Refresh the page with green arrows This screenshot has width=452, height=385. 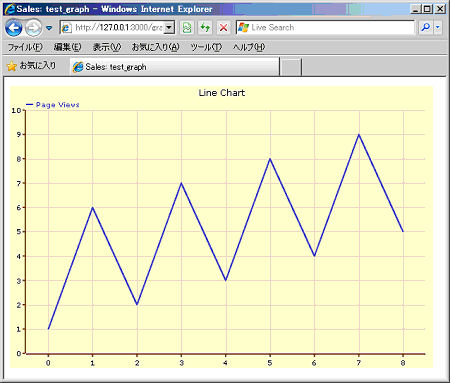coord(205,27)
